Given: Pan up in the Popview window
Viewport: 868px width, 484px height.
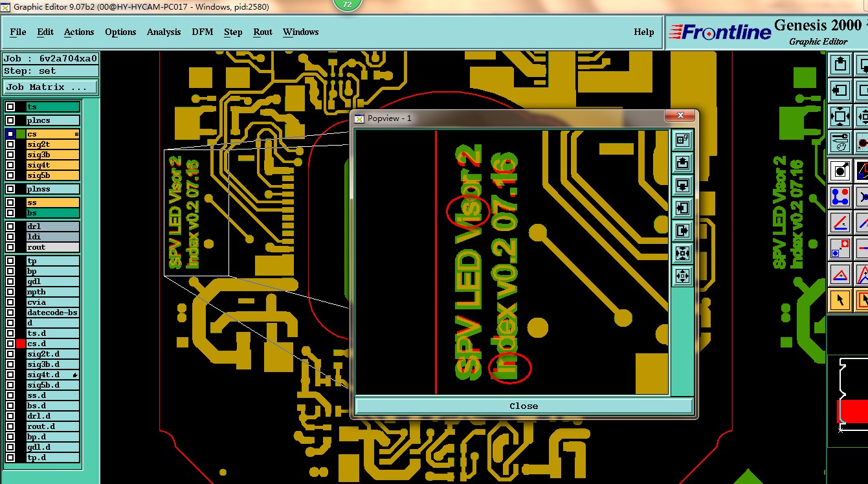Looking at the screenshot, I should (x=682, y=162).
